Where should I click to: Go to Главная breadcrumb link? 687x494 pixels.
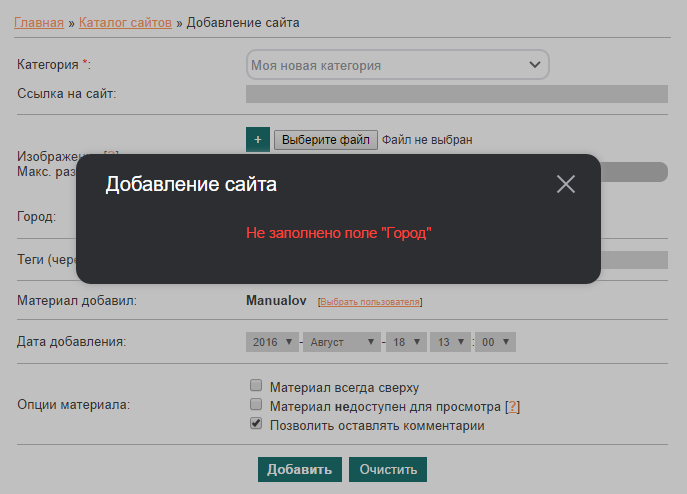39,22
